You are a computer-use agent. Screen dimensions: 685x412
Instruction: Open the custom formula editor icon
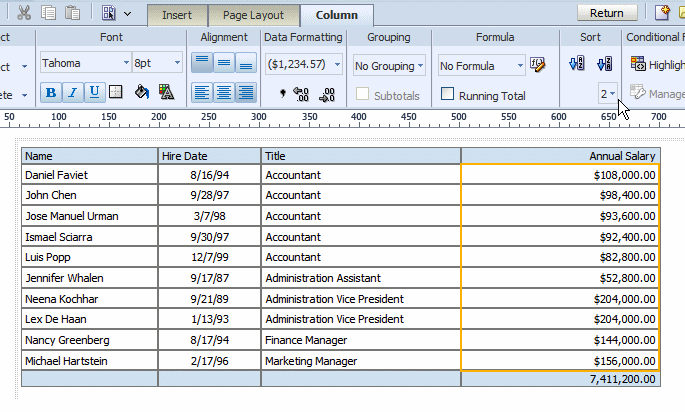coord(538,65)
